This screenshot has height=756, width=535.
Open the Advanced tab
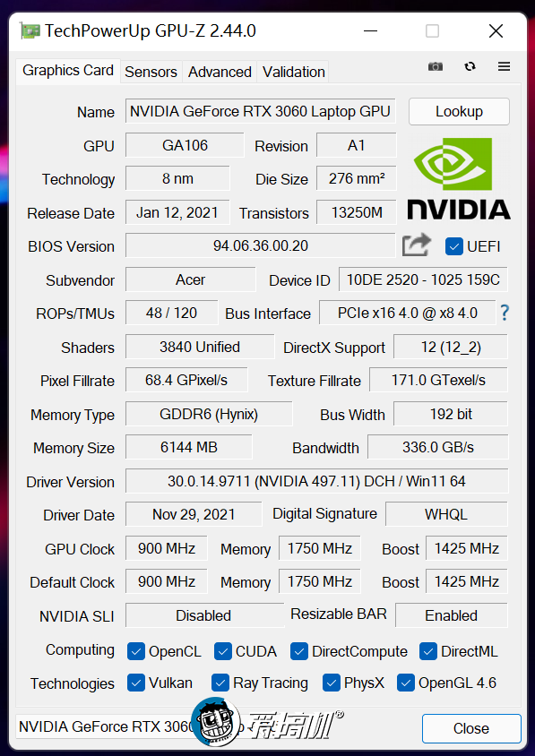click(219, 72)
